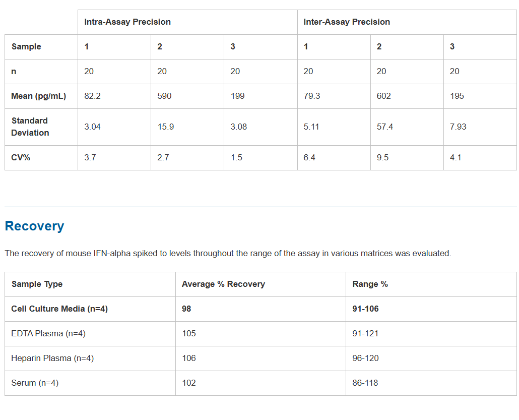The width and height of the screenshot is (519, 420).
Task: Select the mouse IFN-alpha recovery description text
Action: point(228,253)
